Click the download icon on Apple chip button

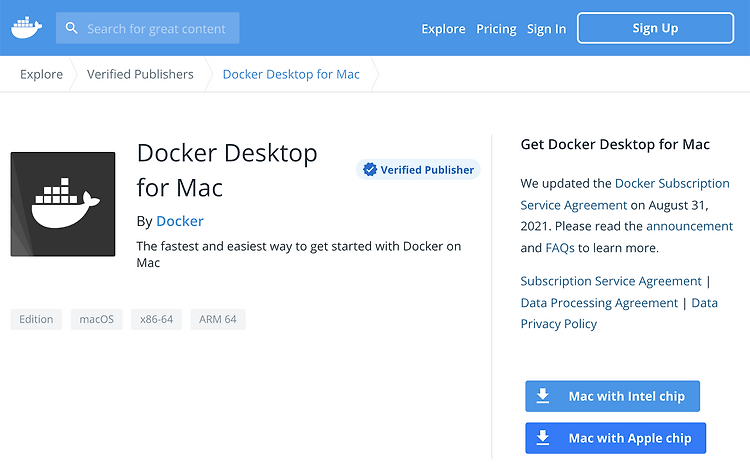(x=542, y=438)
